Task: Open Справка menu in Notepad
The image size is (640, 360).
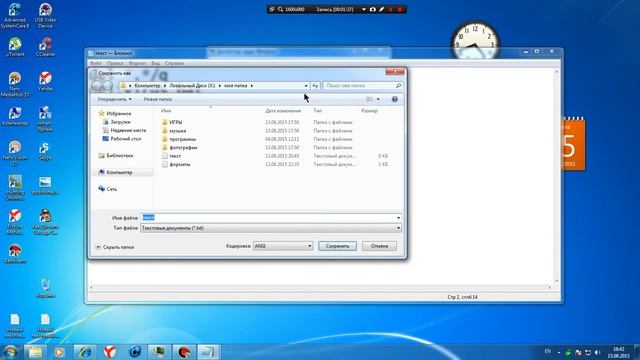Action: 174,63
